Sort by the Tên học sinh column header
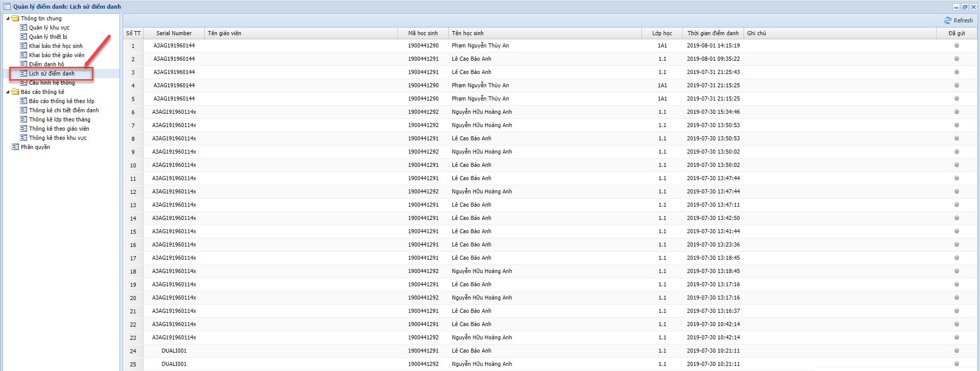 467,33
